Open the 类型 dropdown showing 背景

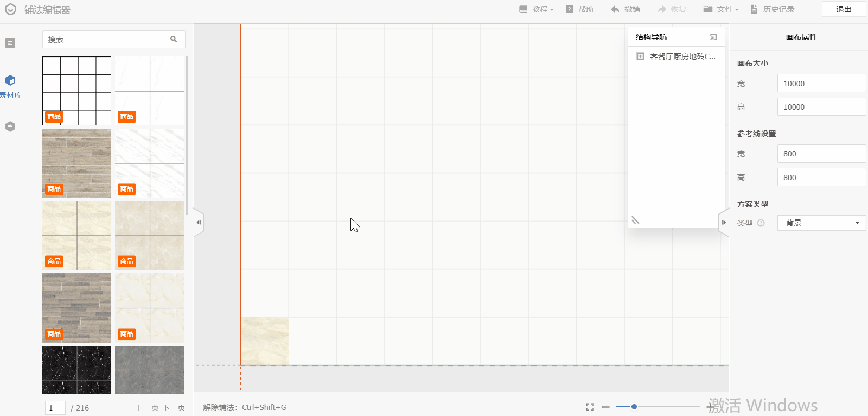[821, 223]
